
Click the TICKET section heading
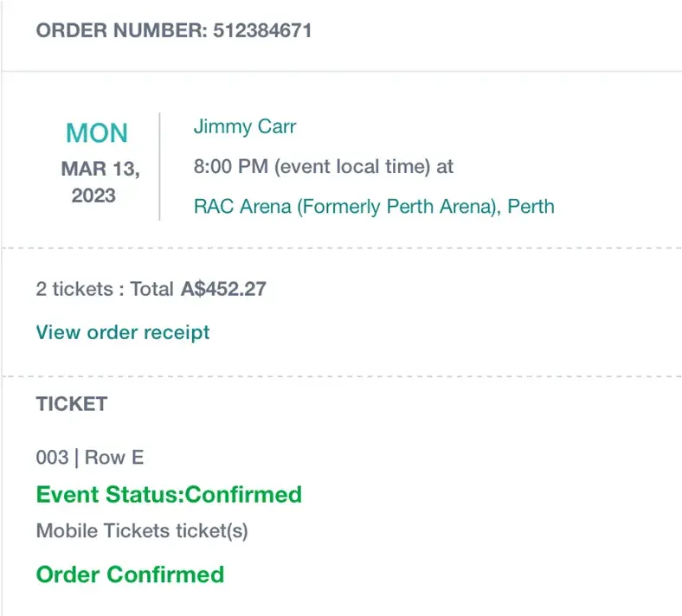(72, 404)
